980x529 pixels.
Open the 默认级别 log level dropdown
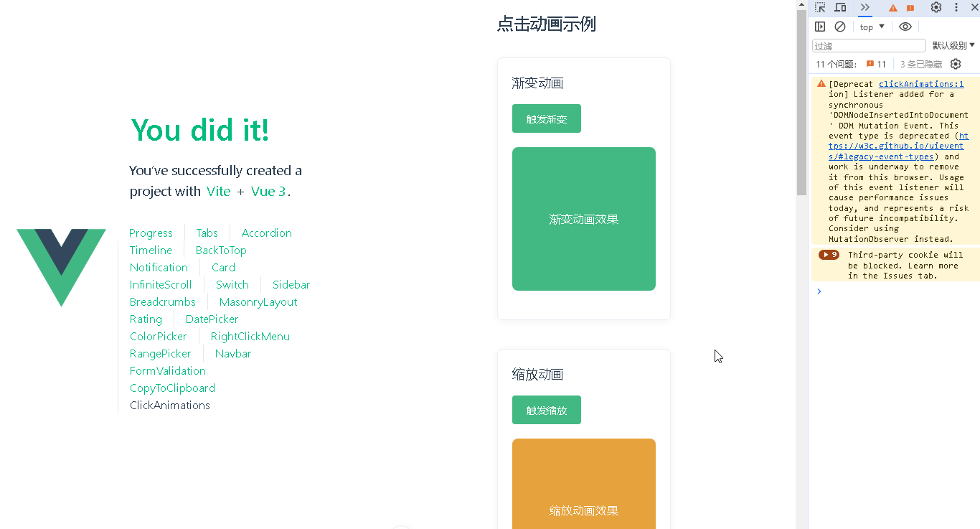tap(953, 46)
